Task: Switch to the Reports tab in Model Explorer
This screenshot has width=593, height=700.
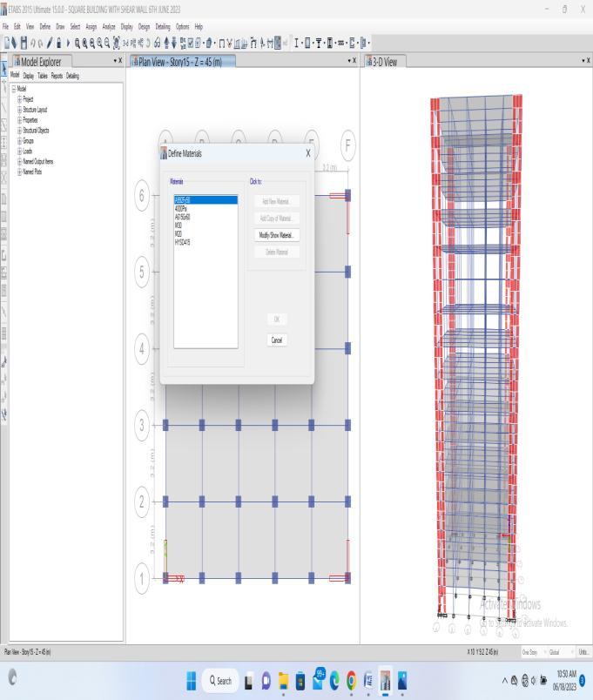Action: point(57,76)
